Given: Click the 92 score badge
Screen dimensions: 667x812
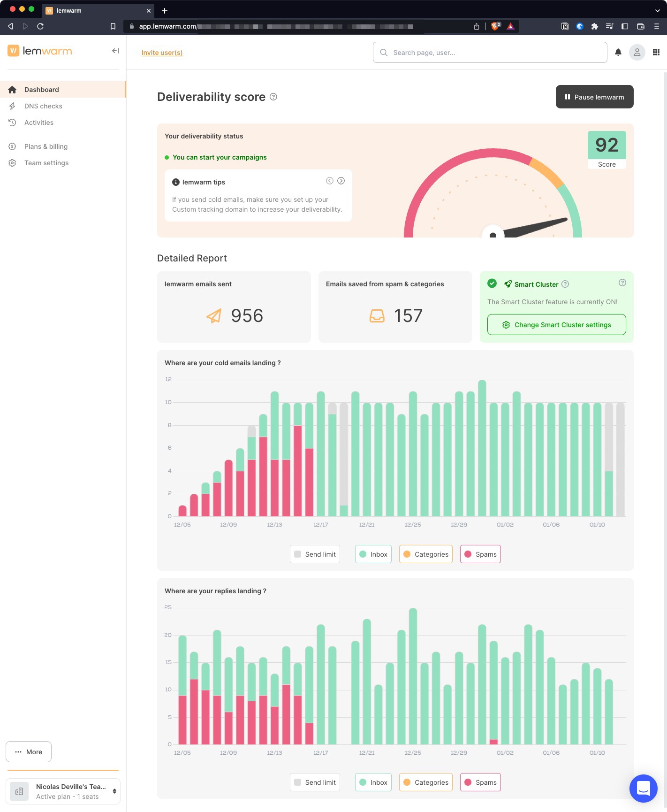Looking at the screenshot, I should [x=607, y=150].
